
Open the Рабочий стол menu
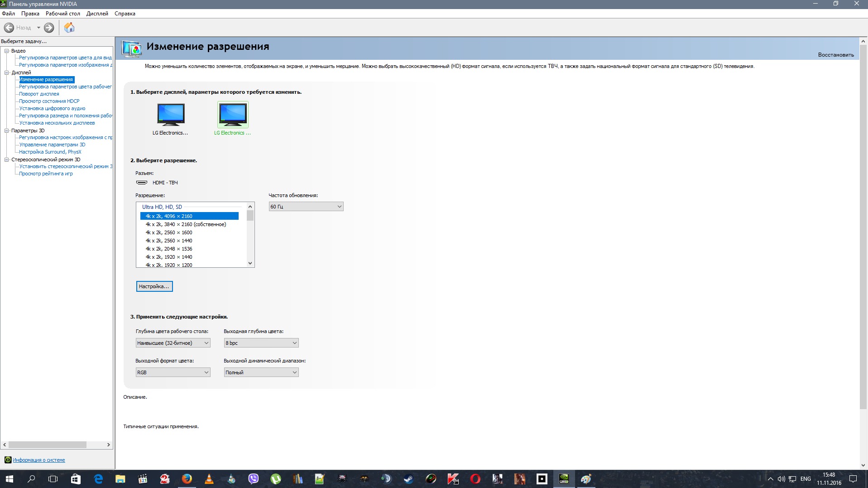point(63,14)
